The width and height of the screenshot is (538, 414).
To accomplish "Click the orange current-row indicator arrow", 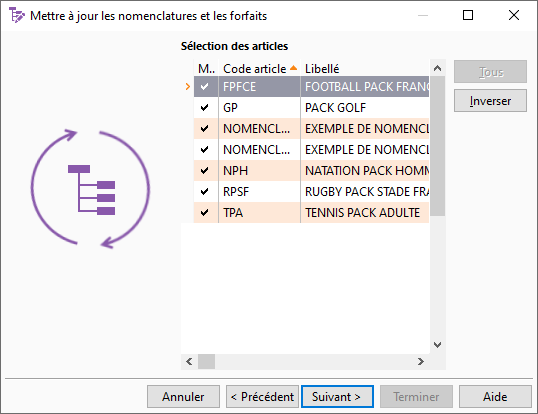I will [187, 86].
